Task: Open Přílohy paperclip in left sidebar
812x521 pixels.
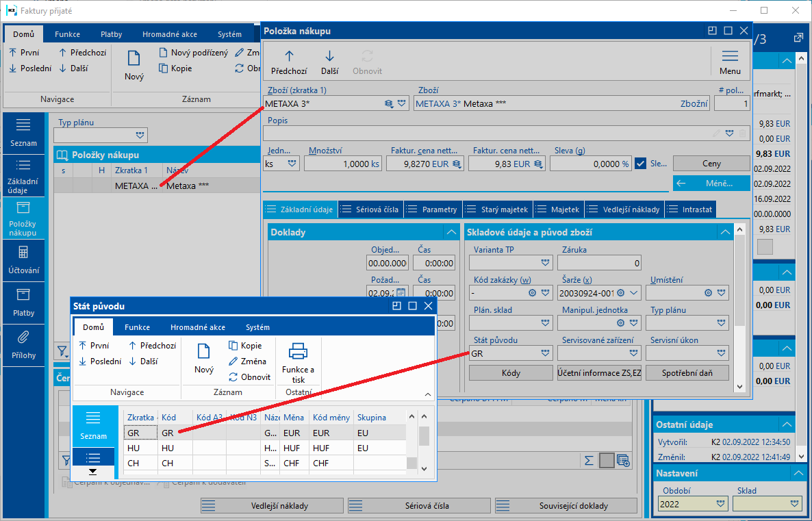Action: (x=23, y=346)
